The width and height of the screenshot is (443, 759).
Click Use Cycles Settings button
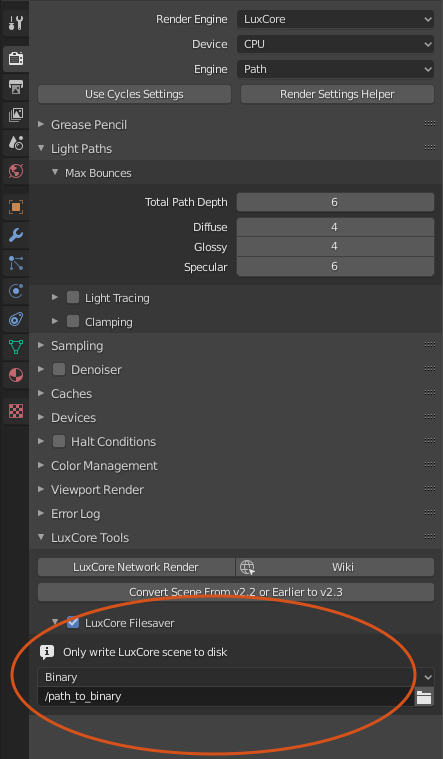(x=134, y=94)
